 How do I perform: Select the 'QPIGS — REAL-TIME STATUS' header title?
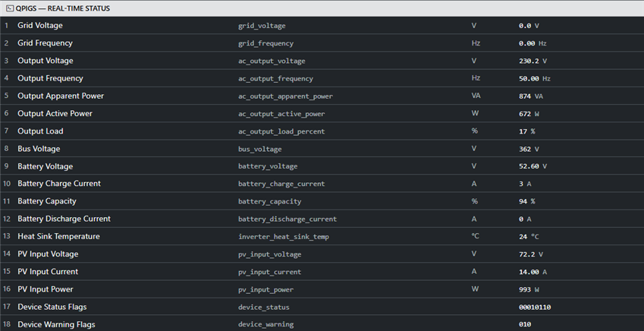(x=63, y=8)
